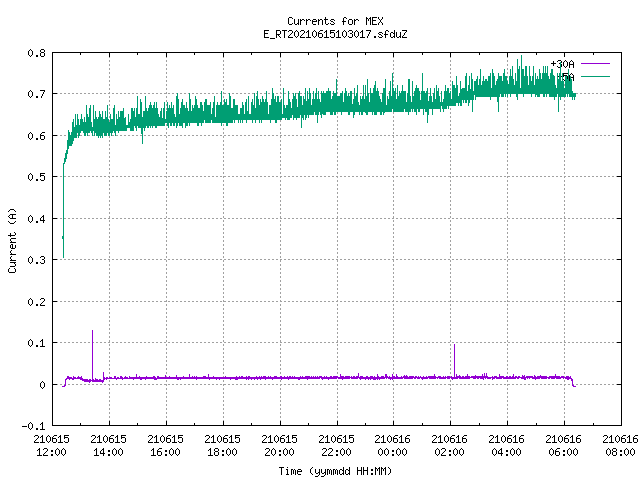Click the 0.2 y-axis tick label
This screenshot has height=480, width=640.
[x=36, y=302]
